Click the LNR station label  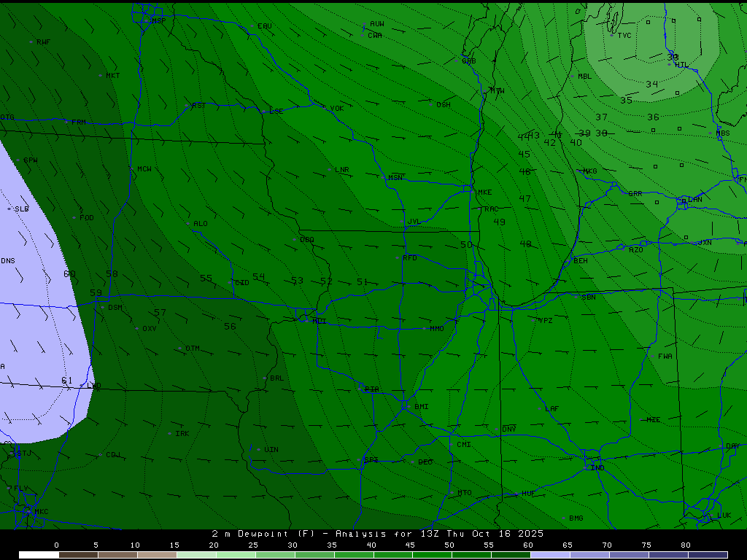[342, 169]
